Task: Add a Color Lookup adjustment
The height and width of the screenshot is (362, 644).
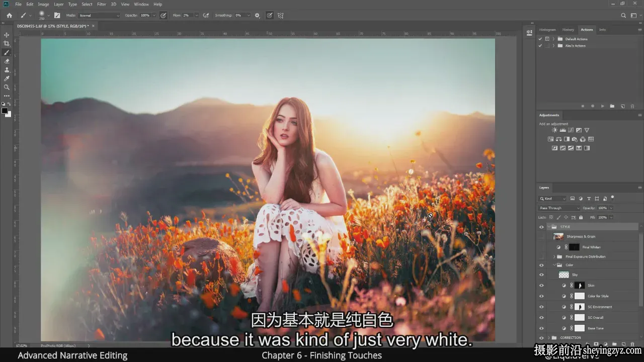Action: coord(591,139)
